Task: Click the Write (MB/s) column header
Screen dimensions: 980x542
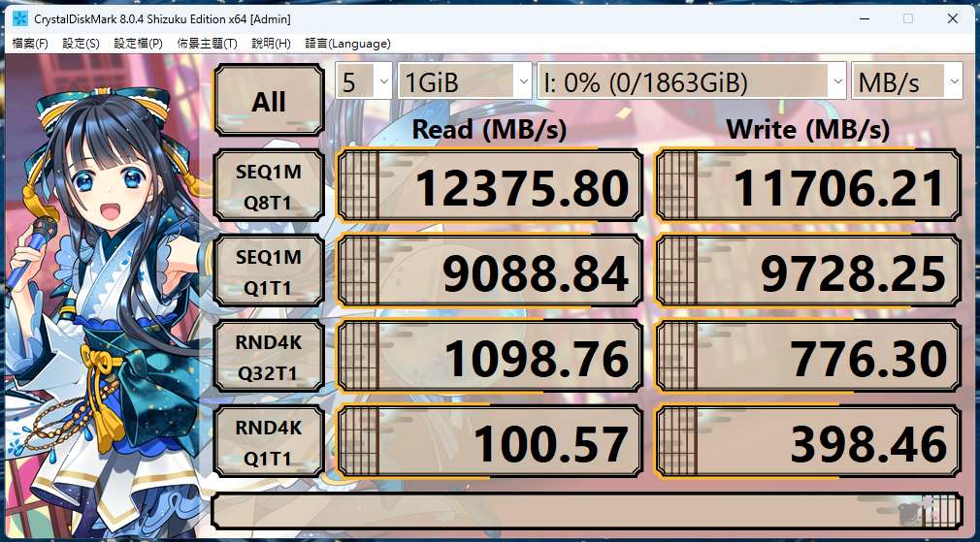Action: coord(807,129)
